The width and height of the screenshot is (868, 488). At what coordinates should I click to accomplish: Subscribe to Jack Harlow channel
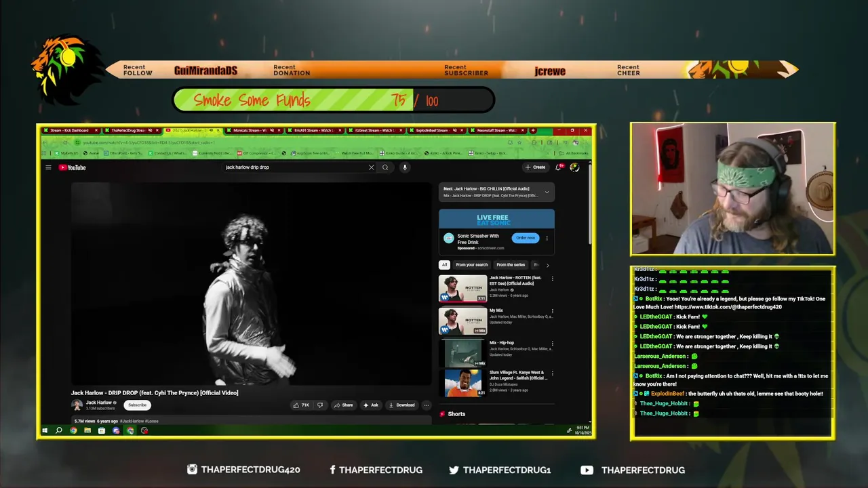[137, 405]
